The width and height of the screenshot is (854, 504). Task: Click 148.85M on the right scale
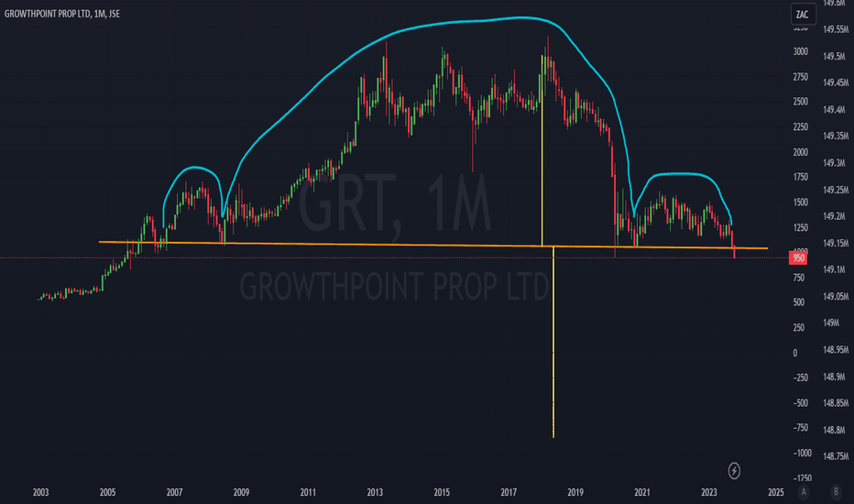point(836,403)
